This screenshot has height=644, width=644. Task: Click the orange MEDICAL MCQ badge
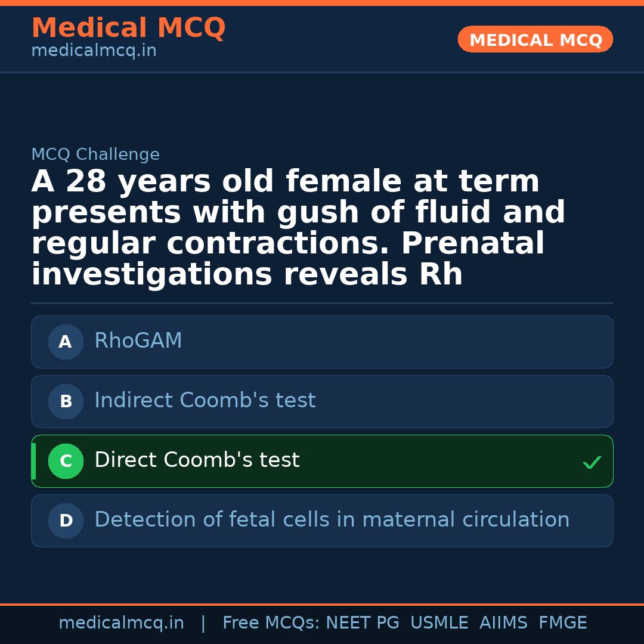tap(535, 39)
